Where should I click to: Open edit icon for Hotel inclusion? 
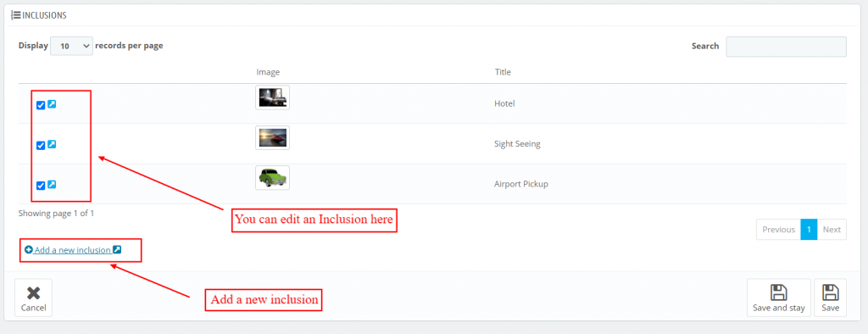pos(52,104)
